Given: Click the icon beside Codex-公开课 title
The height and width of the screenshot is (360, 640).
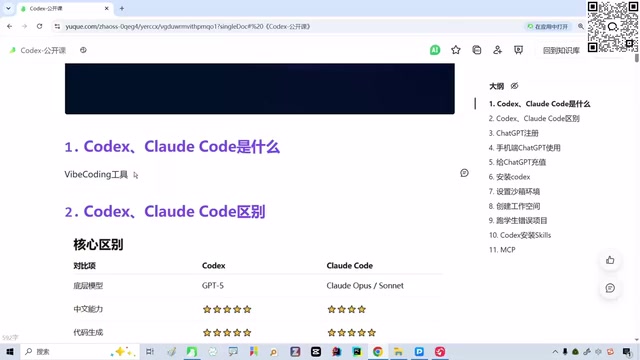Looking at the screenshot, I should click(x=83, y=50).
